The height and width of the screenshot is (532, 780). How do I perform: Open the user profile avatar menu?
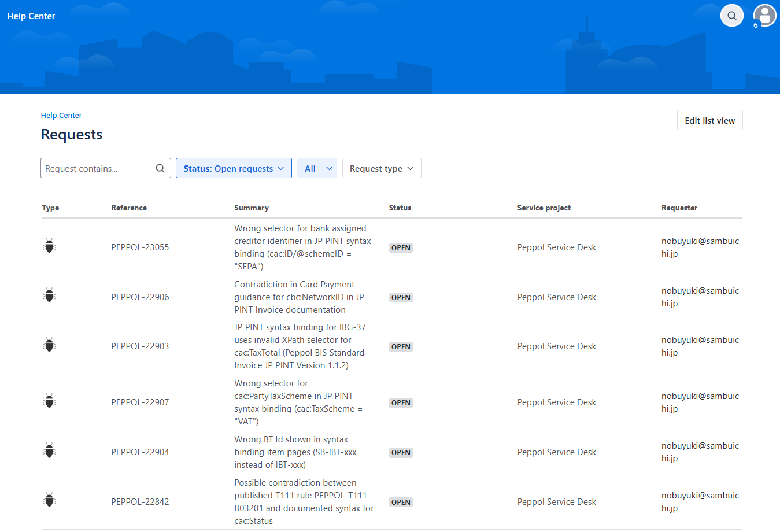764,16
